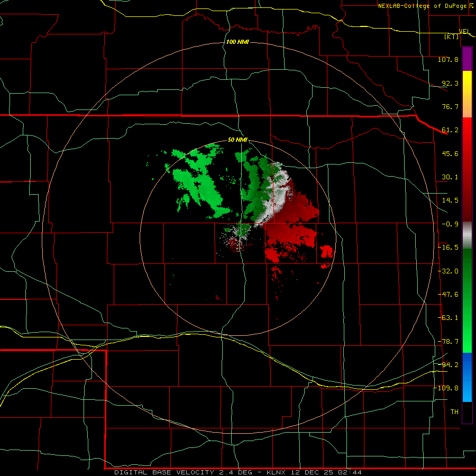Select the 14.5 value on the velocity scale
Viewport: 476px width, 476px height.
450,200
